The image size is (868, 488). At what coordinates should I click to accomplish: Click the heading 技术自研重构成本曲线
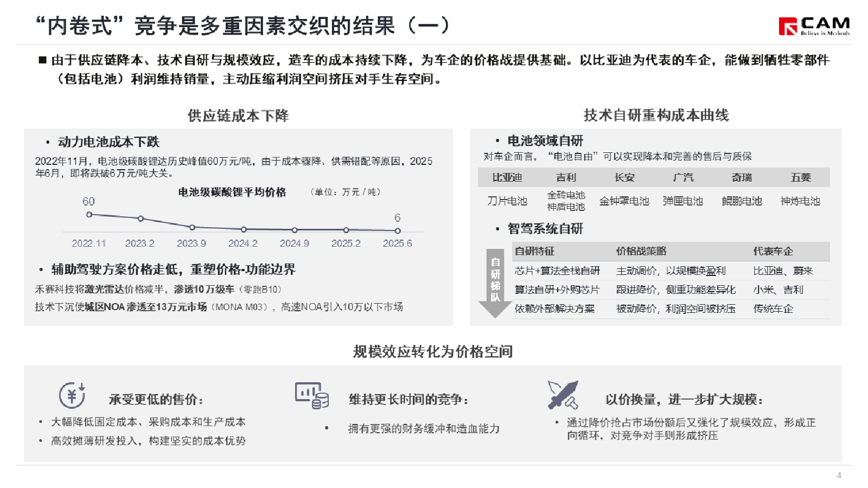[656, 115]
